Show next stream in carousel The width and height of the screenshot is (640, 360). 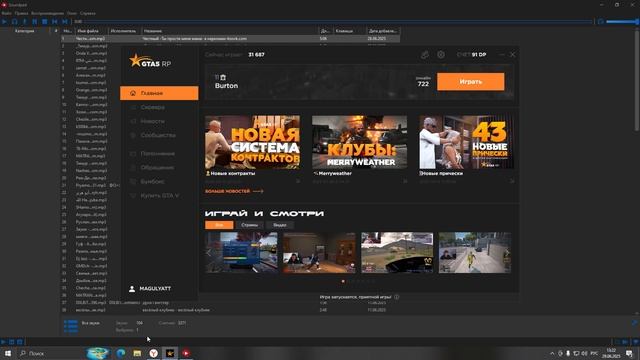pos(507,253)
